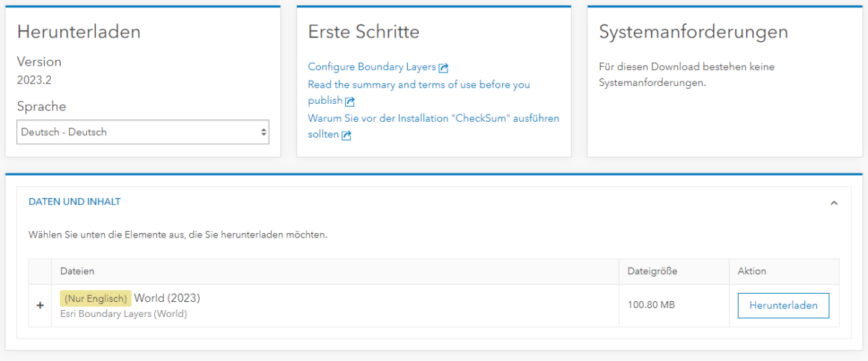
Task: Click external-link icon after the word publish
Action: pyautogui.click(x=349, y=102)
